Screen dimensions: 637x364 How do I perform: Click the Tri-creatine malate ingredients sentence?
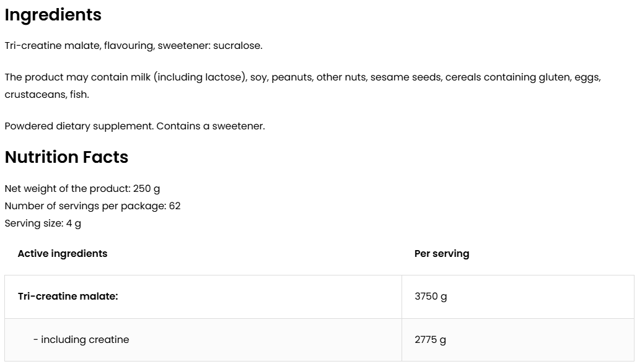pyautogui.click(x=133, y=46)
